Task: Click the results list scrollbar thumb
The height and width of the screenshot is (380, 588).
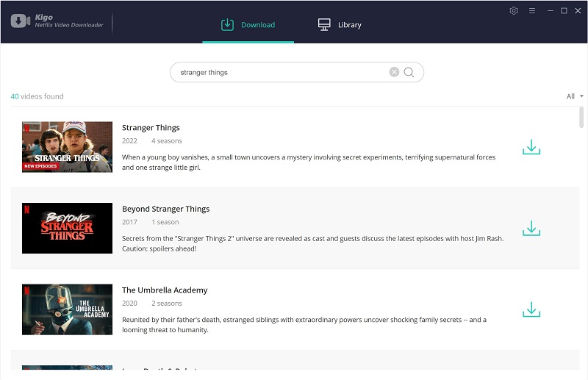Action: click(581, 118)
